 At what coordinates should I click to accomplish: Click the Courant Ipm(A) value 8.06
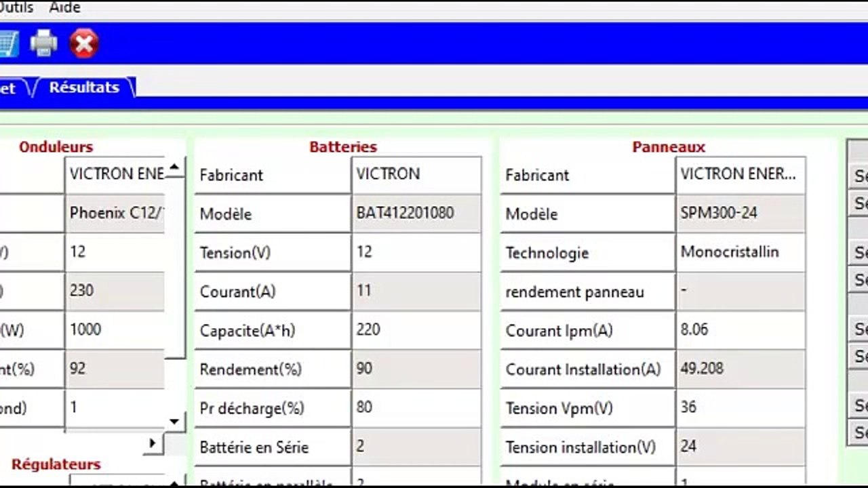click(x=741, y=330)
